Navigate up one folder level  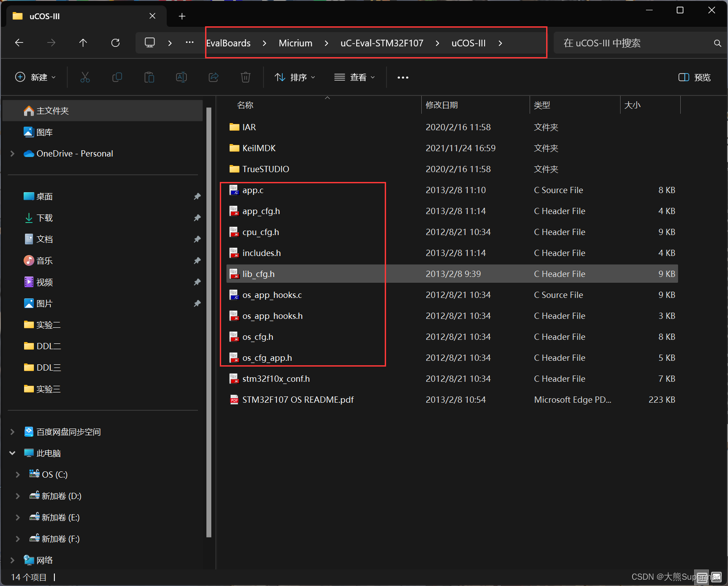[83, 43]
